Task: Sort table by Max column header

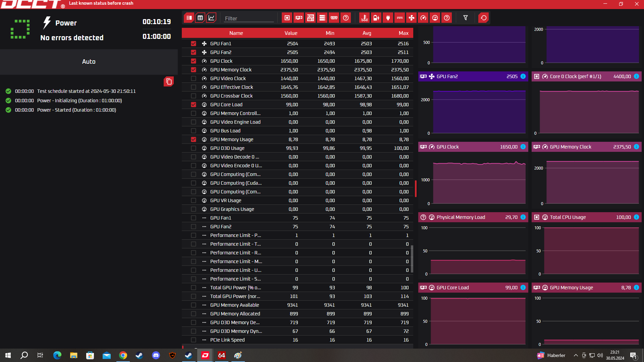Action: point(404,33)
